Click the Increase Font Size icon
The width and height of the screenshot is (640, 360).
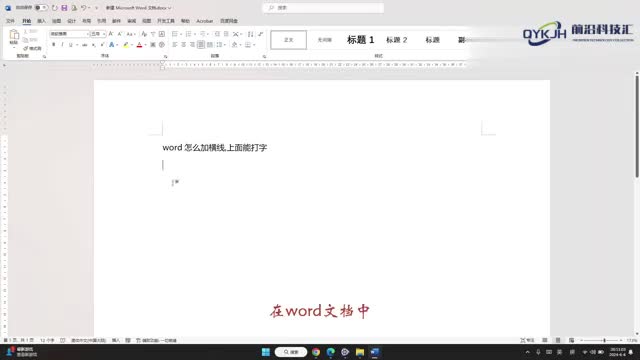coord(111,34)
